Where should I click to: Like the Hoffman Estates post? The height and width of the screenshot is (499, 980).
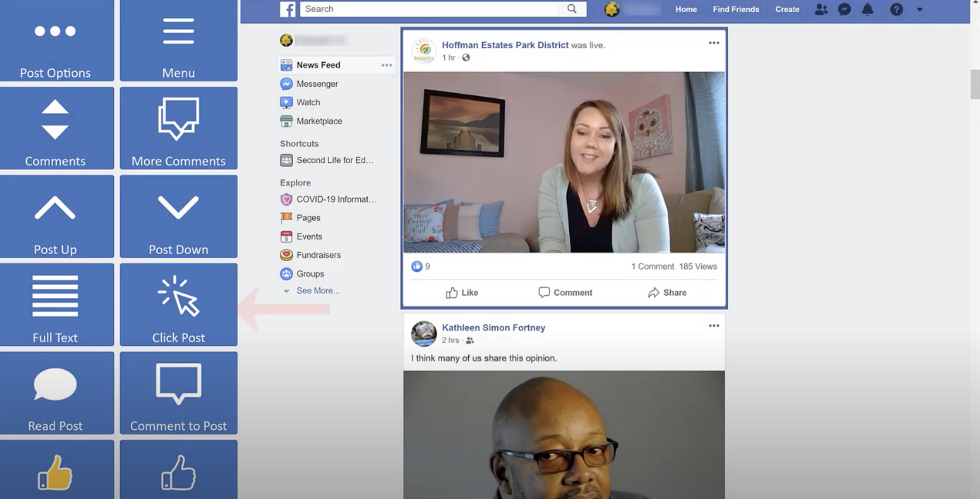[462, 293]
